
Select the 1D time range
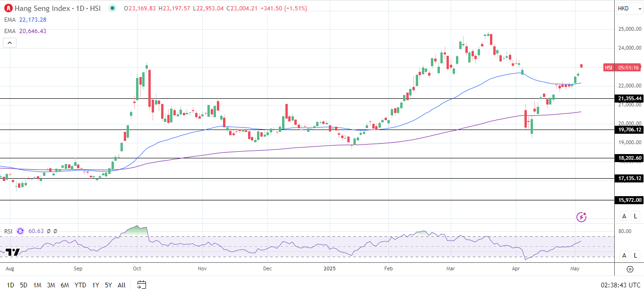click(x=10, y=285)
